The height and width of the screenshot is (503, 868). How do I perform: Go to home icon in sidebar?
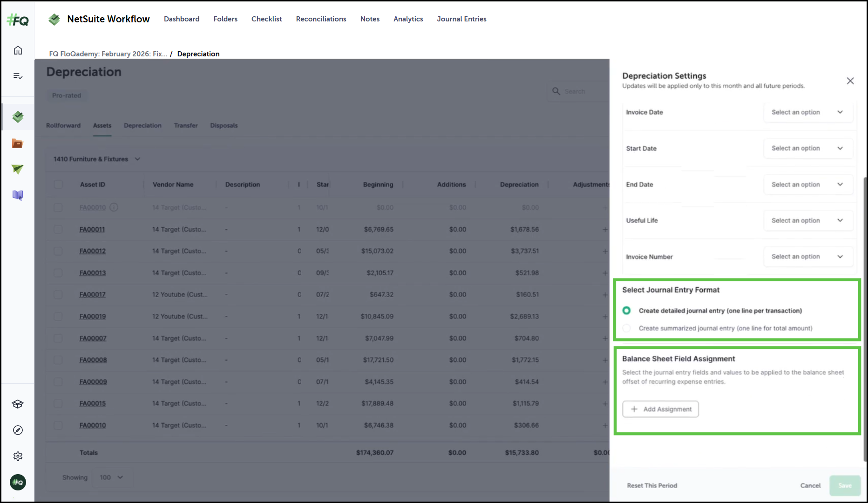click(18, 50)
